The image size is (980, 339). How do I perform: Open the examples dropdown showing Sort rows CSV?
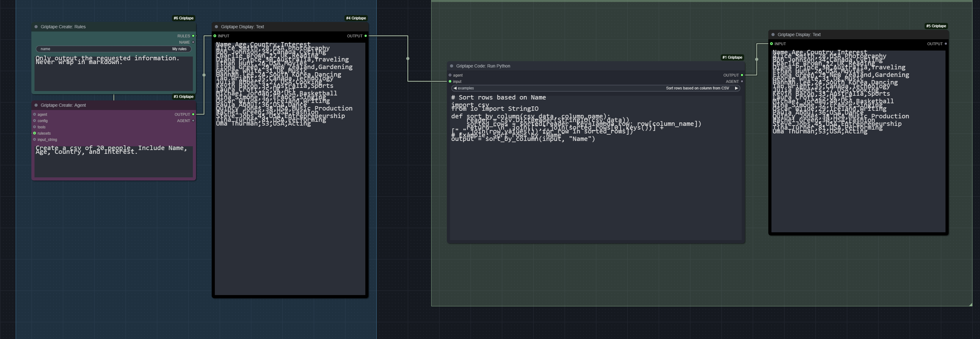coord(596,88)
